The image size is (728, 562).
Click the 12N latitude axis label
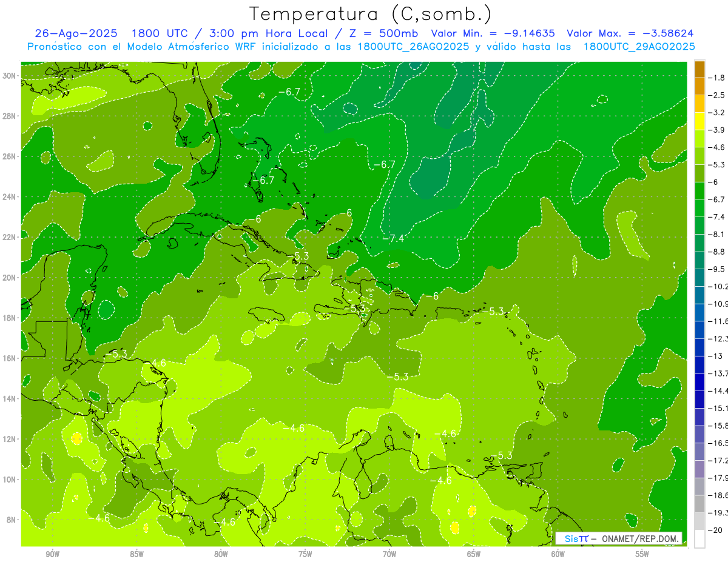[10, 439]
